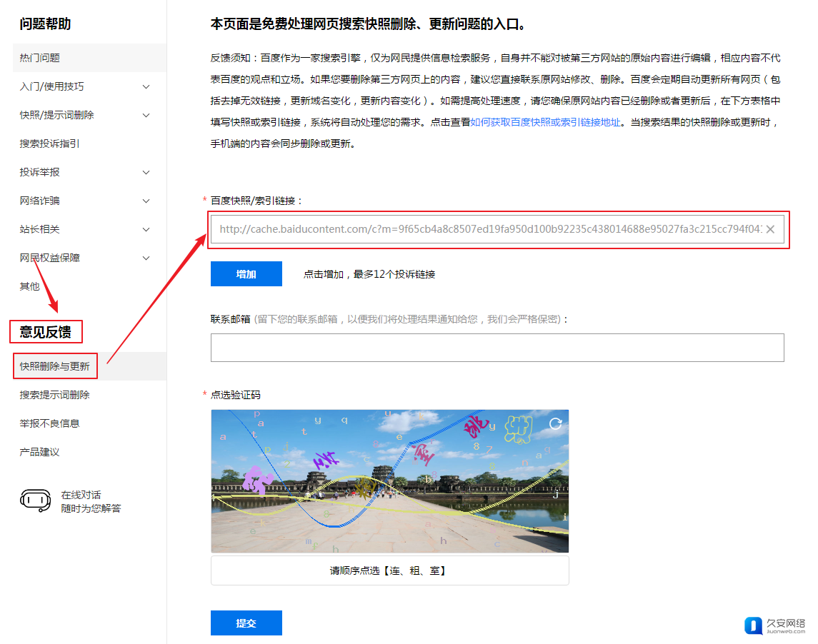
Task: Submit the form with the 提交 button
Action: coord(246,623)
